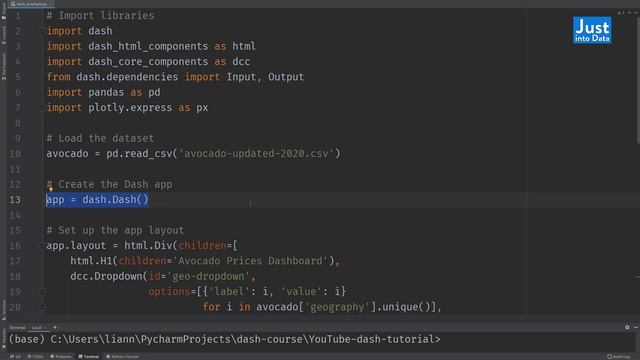
Task: Collapse the fold marker at line 20
Action: tap(42, 307)
